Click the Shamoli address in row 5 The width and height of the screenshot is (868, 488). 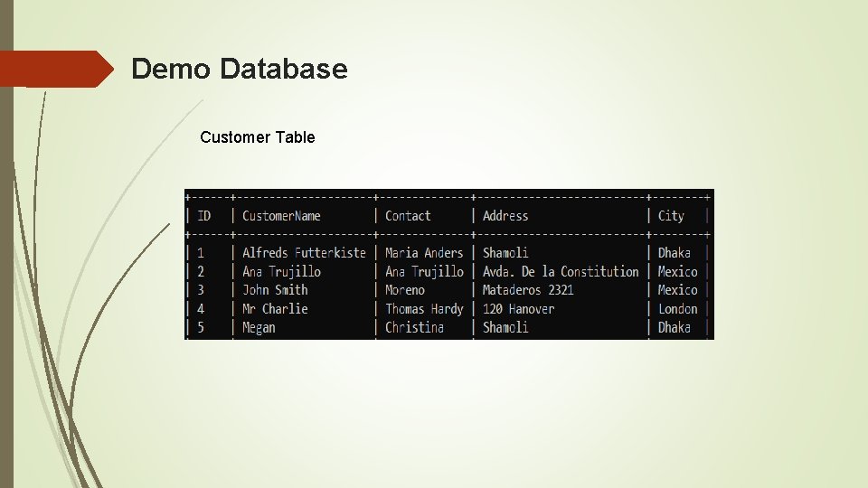[505, 327]
